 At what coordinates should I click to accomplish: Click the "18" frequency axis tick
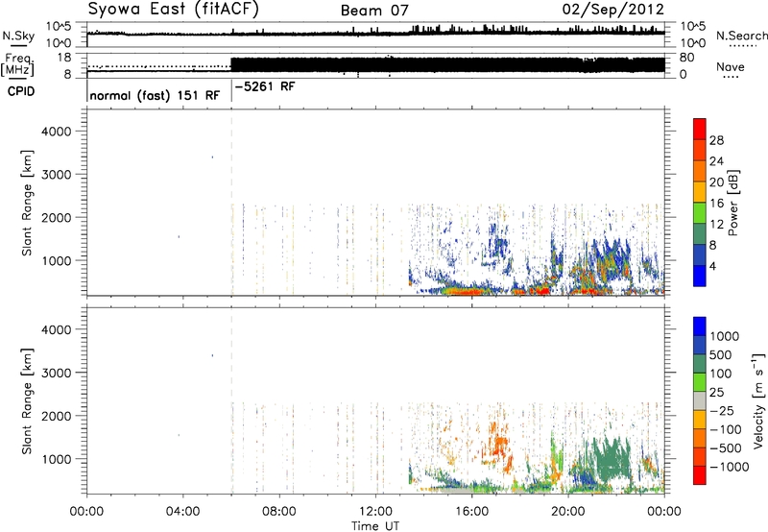point(63,58)
